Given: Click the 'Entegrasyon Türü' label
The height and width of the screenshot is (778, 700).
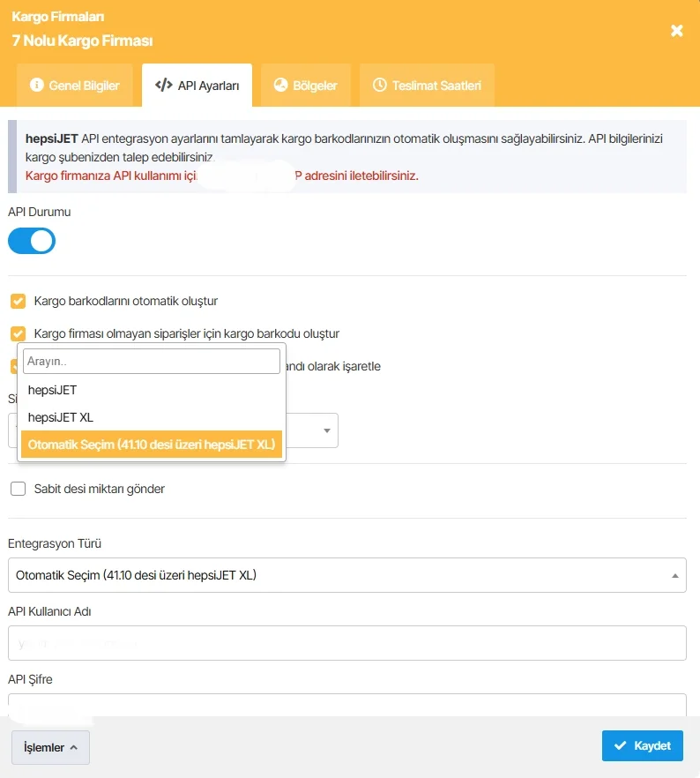Looking at the screenshot, I should coord(55,543).
